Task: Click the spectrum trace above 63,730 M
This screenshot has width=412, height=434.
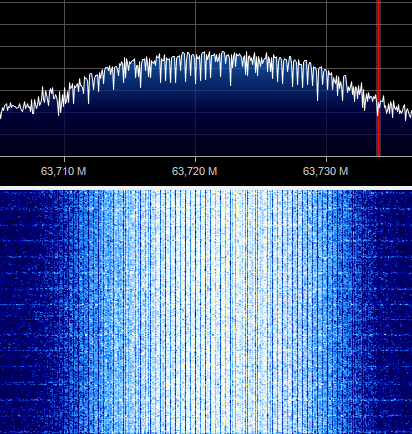Action: 327,77
